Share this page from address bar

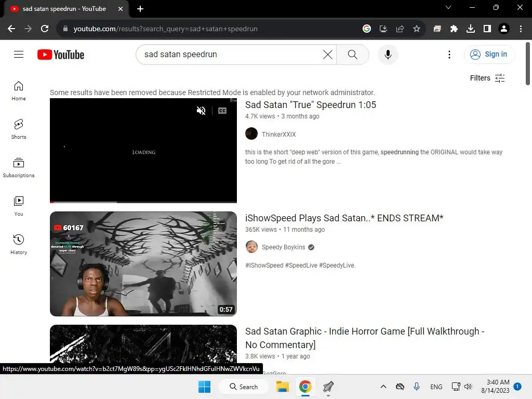point(400,29)
